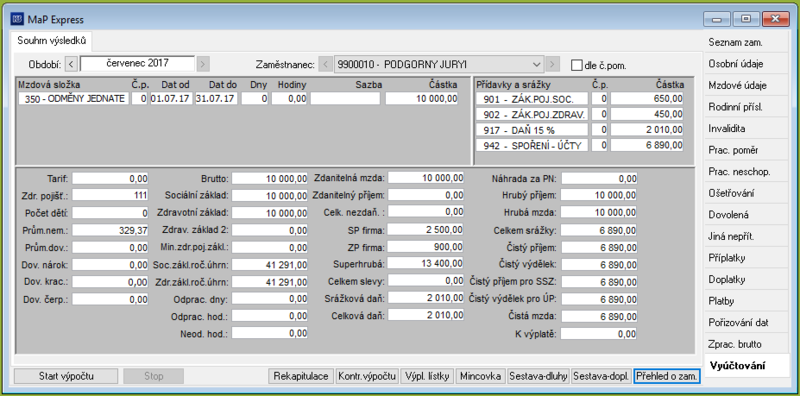This screenshot has height=396, width=800.
Task: Click Celkem srážky value field
Action: click(x=599, y=230)
